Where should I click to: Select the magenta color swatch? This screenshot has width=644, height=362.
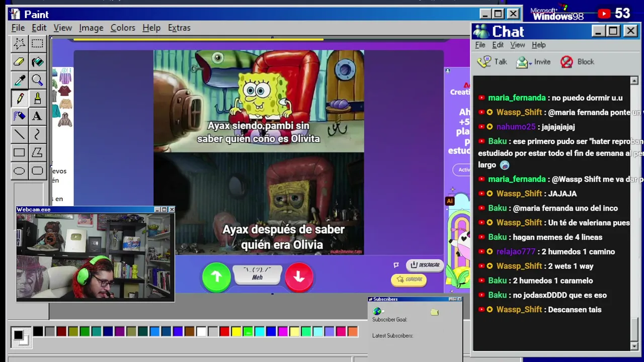point(283,331)
